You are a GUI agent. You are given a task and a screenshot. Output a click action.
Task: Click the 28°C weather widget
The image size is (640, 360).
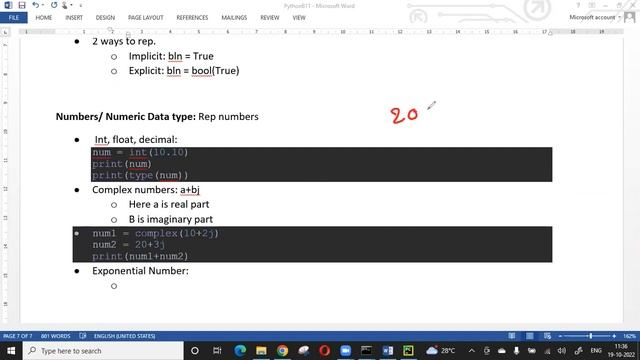[441, 351]
